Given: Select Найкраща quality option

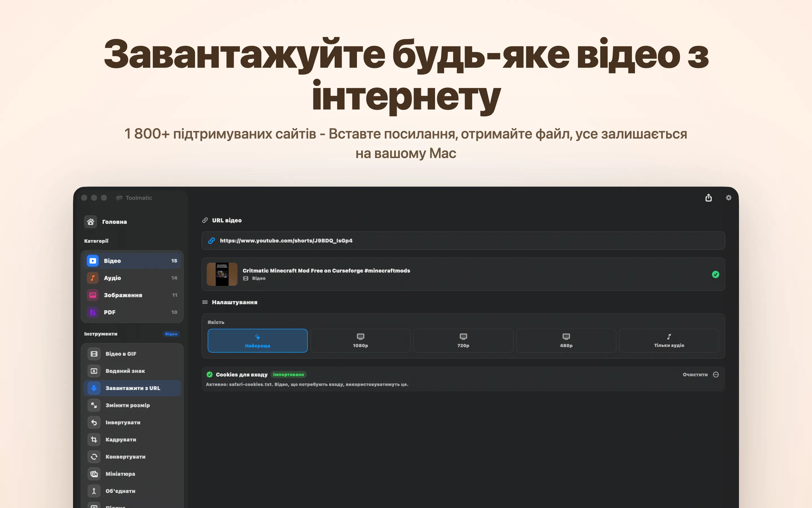Looking at the screenshot, I should [258, 341].
